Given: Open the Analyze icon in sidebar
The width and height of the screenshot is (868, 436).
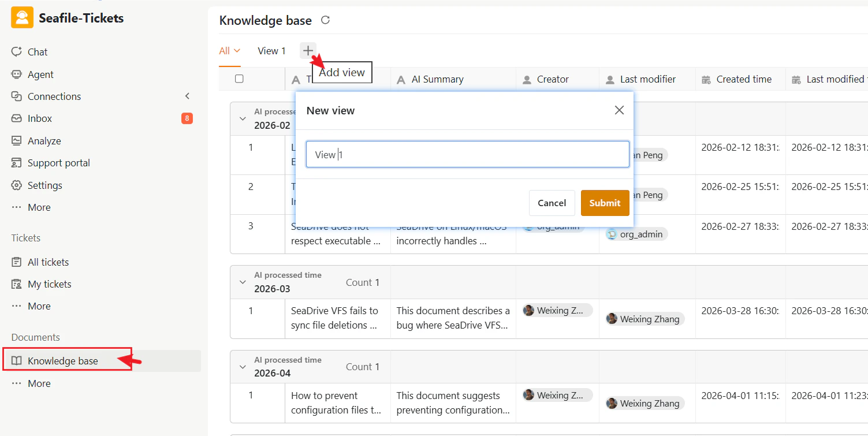Looking at the screenshot, I should pos(17,141).
